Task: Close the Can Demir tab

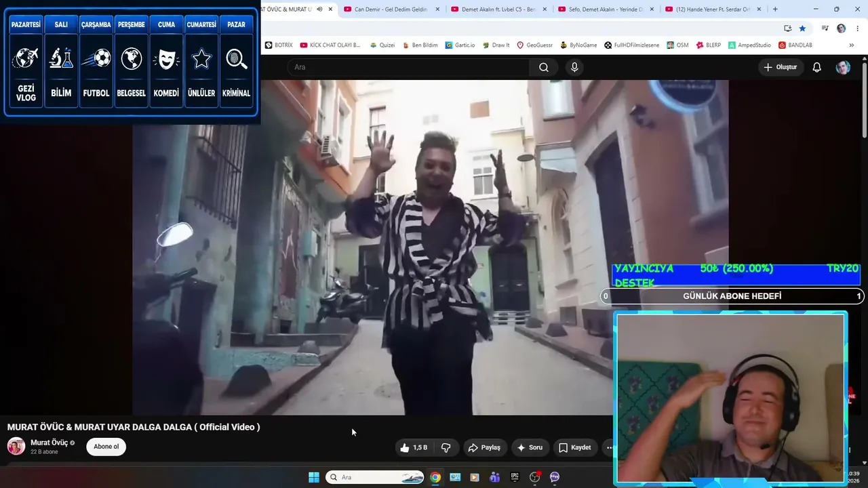Action: point(437,9)
